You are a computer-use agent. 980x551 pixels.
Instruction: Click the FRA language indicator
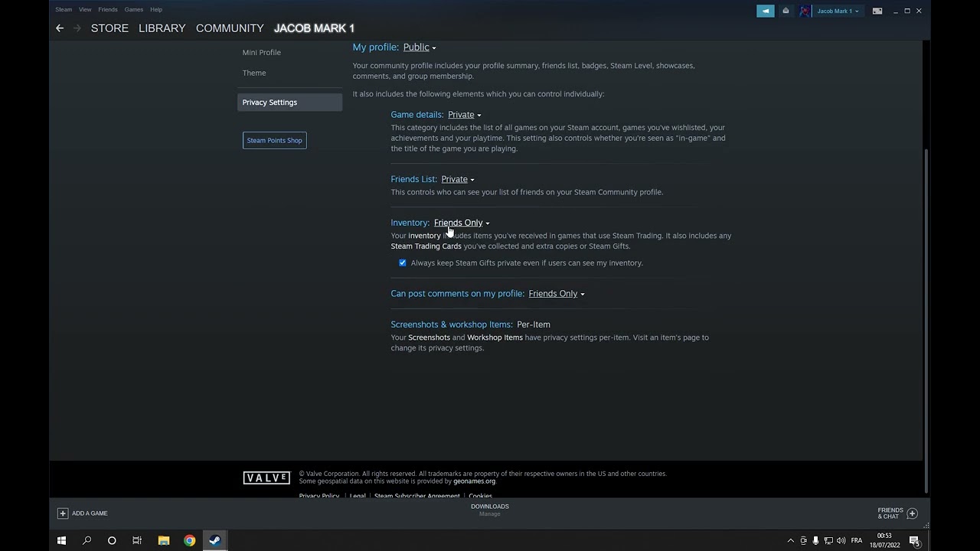tap(857, 541)
